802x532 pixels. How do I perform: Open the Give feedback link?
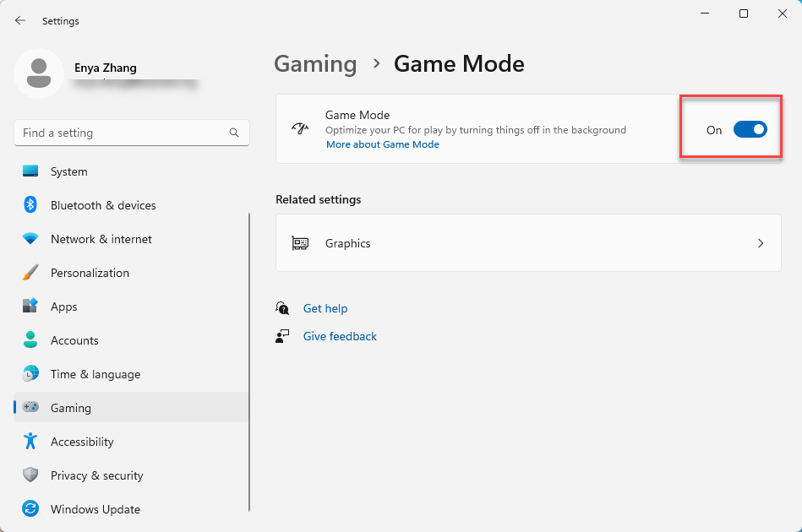pyautogui.click(x=340, y=336)
